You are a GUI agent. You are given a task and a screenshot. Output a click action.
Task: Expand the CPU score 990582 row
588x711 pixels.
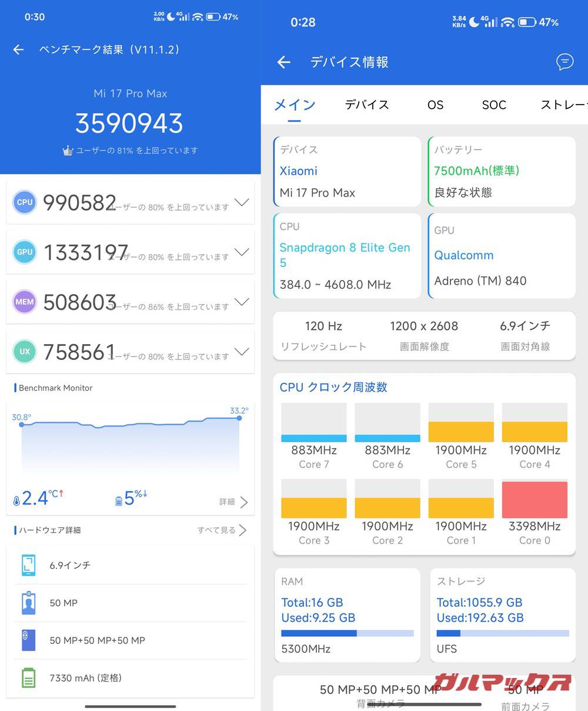[x=242, y=202]
